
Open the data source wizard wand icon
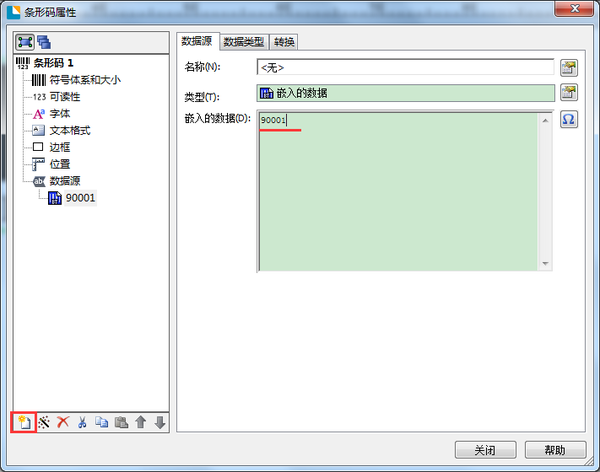[44, 422]
